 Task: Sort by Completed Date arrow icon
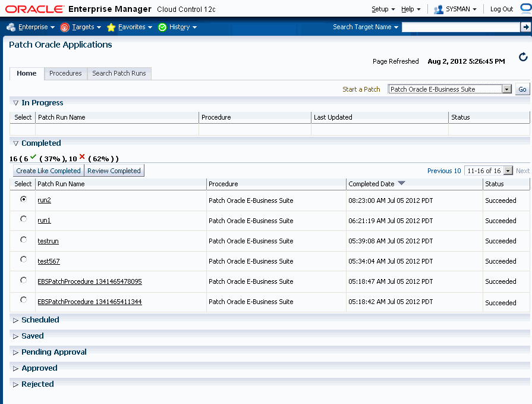click(x=401, y=183)
